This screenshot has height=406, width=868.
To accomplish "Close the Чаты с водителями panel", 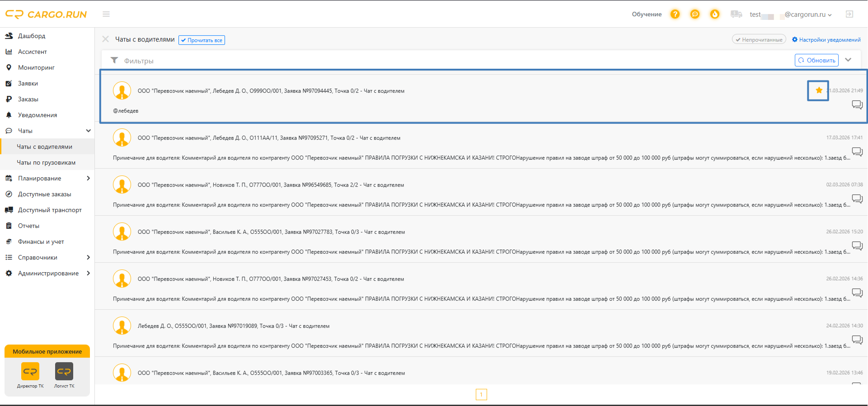I will (106, 39).
